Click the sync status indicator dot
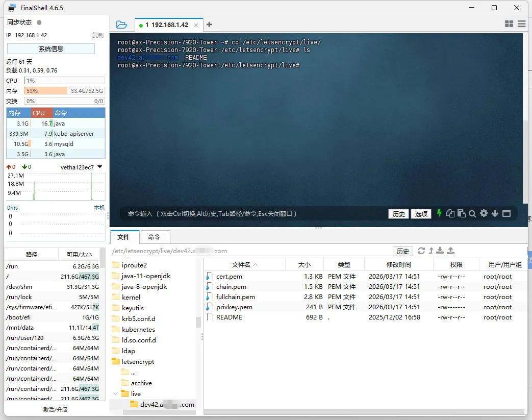Image resolution: width=532 pixels, height=420 pixels. [39, 22]
